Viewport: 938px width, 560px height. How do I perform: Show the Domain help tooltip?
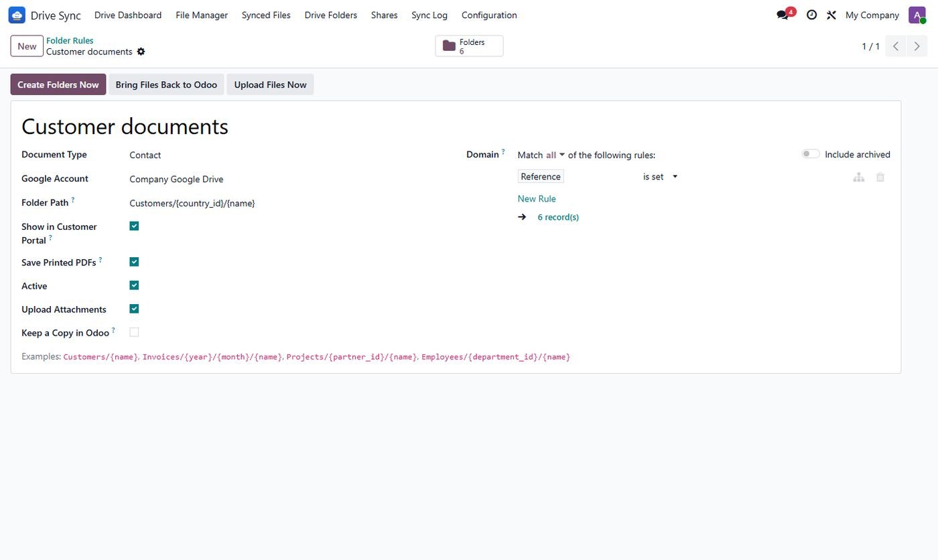503,151
